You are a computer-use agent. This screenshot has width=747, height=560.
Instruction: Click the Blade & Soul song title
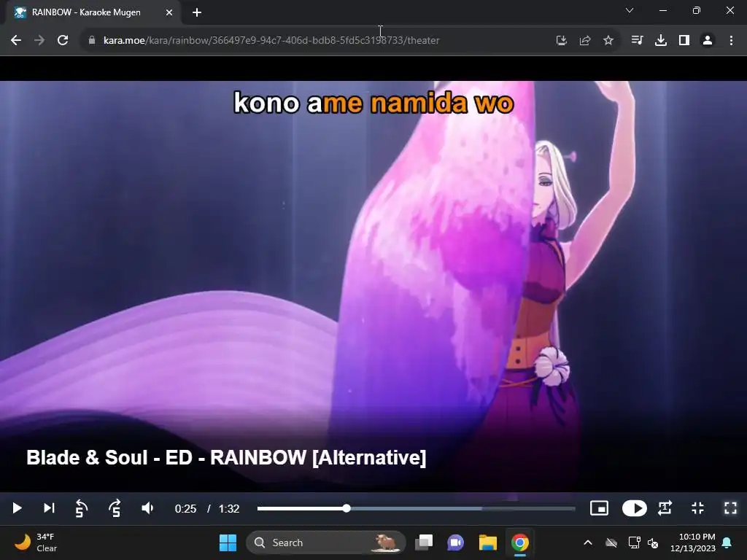(x=226, y=458)
